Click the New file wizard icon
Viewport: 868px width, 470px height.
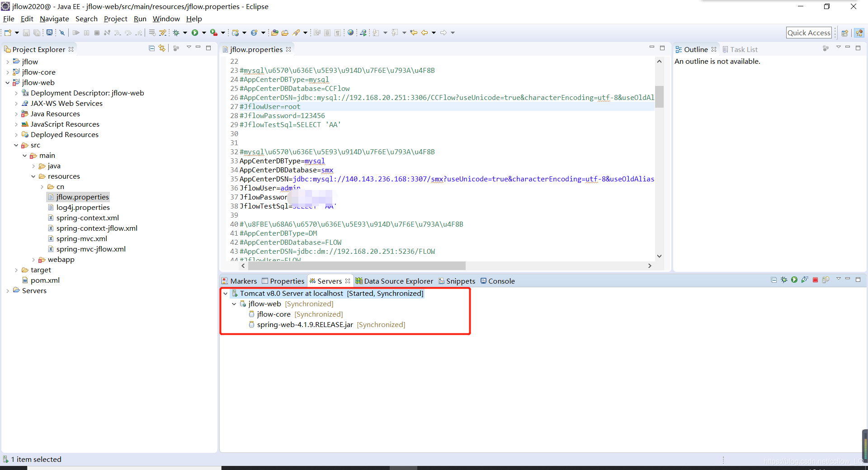tap(8, 33)
